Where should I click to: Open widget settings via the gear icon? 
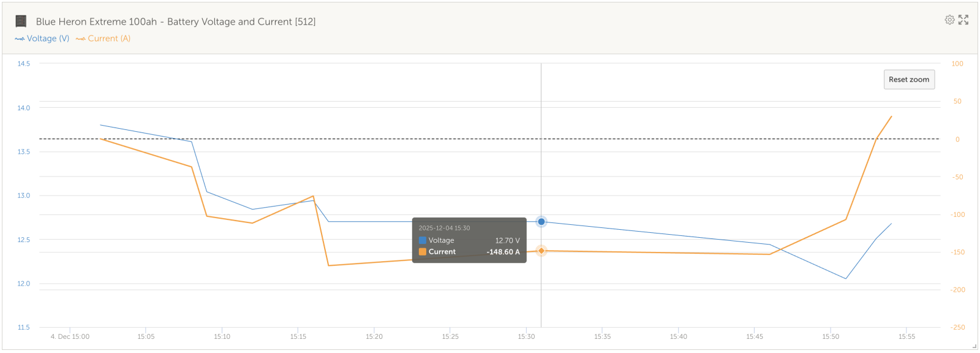[949, 20]
